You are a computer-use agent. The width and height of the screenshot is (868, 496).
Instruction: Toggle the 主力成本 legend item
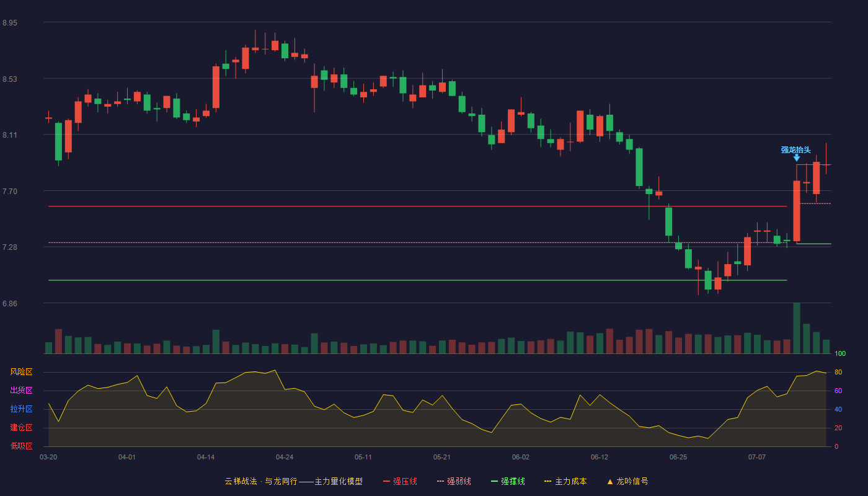coord(565,481)
